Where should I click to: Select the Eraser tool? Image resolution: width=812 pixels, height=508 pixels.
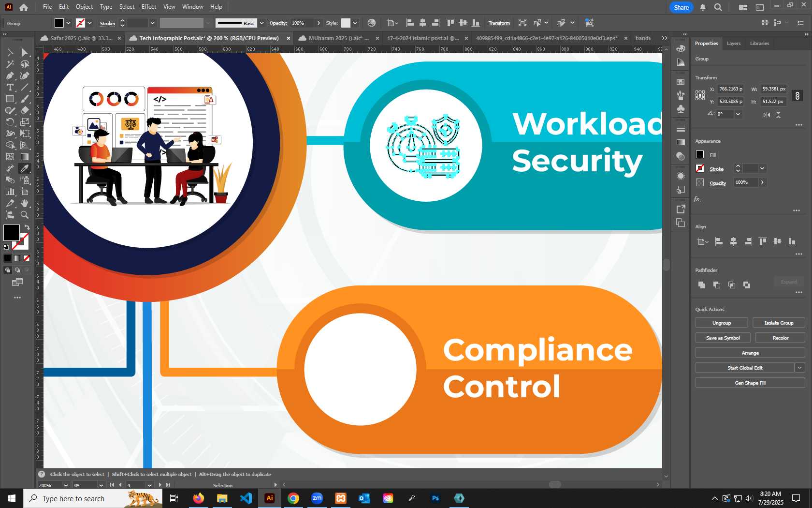pos(25,110)
